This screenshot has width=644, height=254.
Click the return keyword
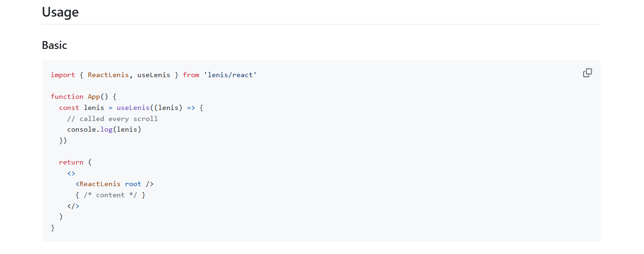[71, 162]
